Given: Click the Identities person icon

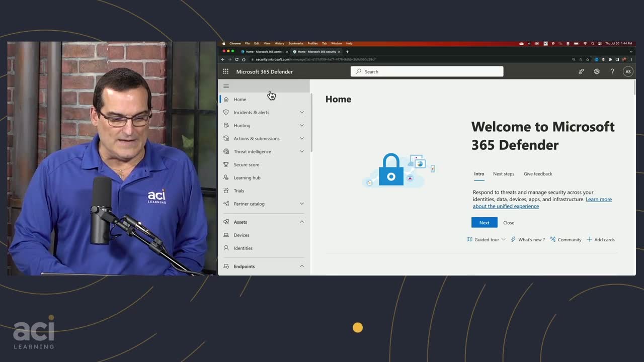Looking at the screenshot, I should coord(226,248).
